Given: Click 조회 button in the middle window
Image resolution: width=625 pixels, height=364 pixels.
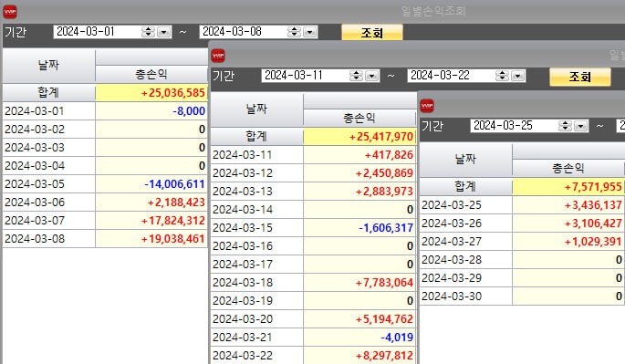Looking at the screenshot, I should point(580,76).
